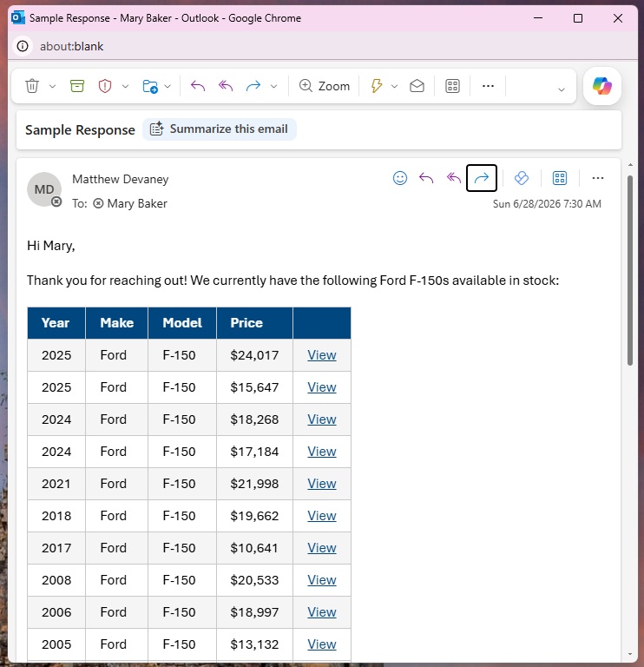Select price cell $10,641

(x=254, y=548)
